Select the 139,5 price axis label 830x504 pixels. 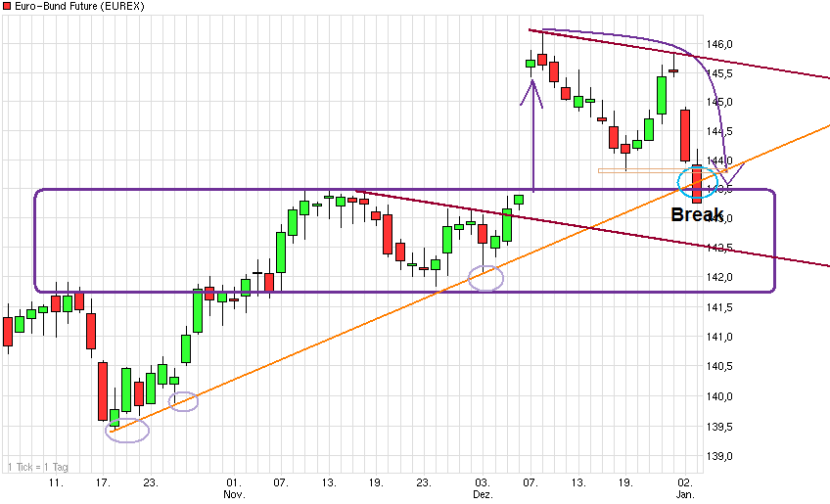pyautogui.click(x=719, y=427)
